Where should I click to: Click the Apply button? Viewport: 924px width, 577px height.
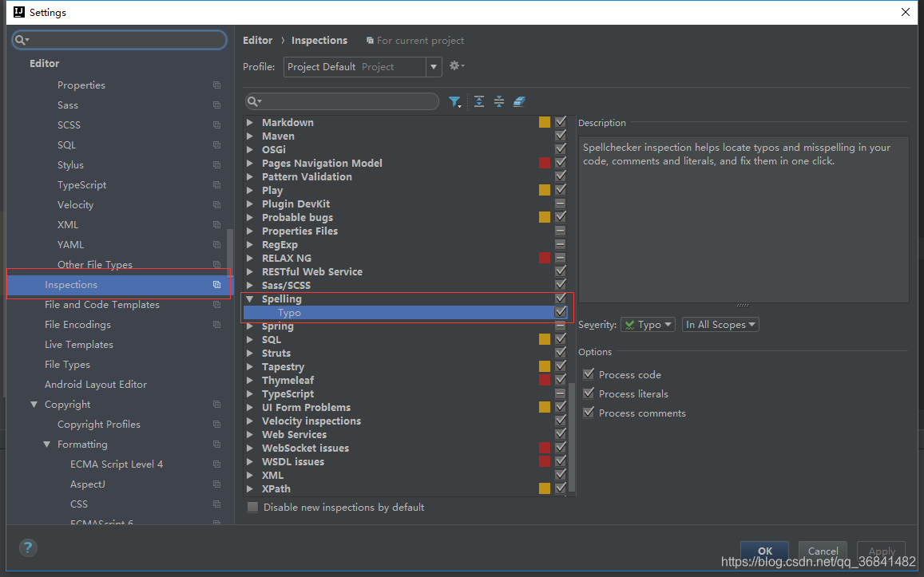881,551
